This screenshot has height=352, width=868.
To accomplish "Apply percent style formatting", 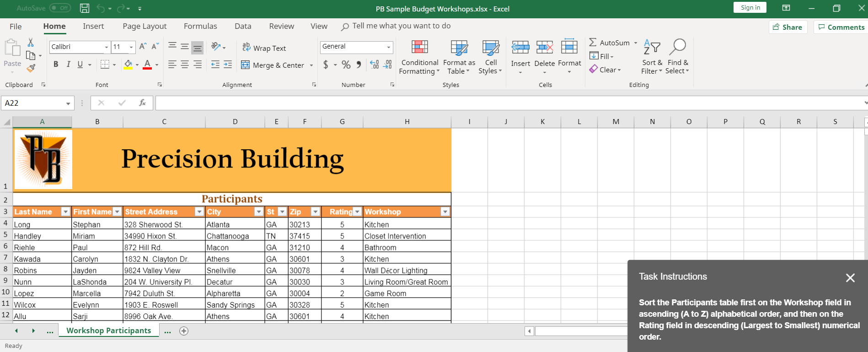I will pos(346,65).
